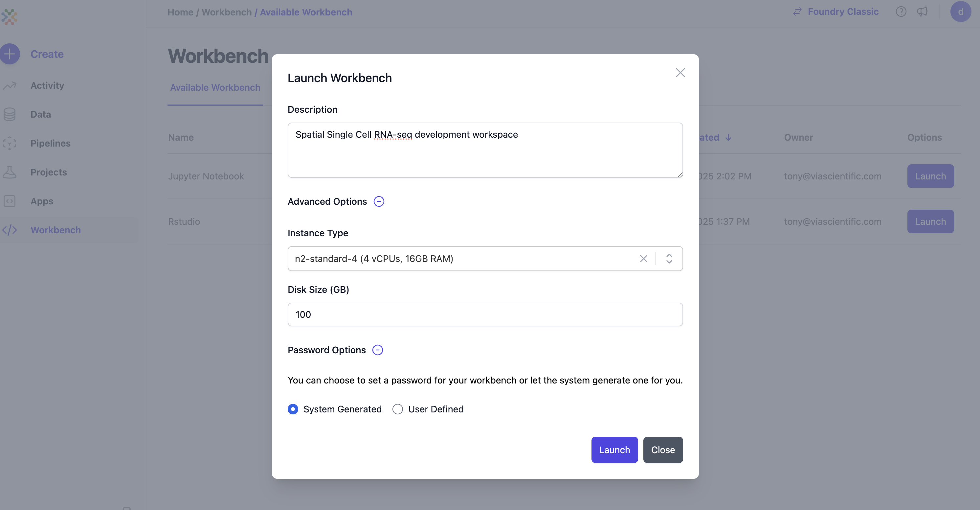Viewport: 980px width, 510px height.
Task: Select the Pipelines icon in sidebar
Action: [10, 143]
